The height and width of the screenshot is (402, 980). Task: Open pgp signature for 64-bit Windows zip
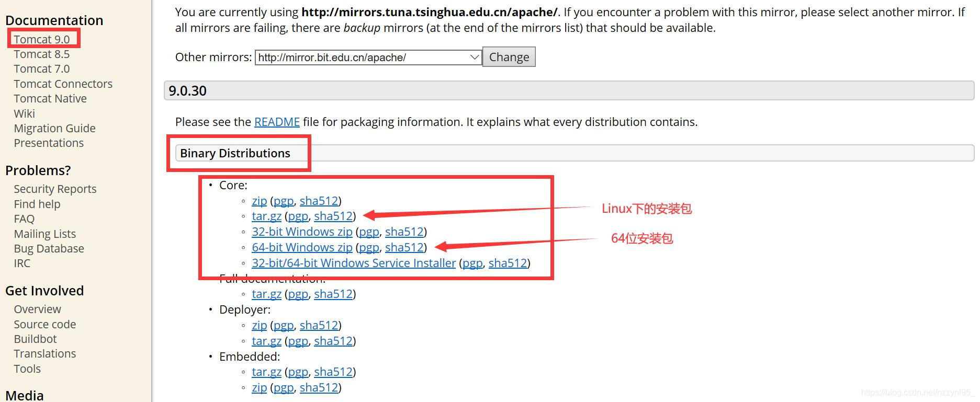pyautogui.click(x=369, y=247)
